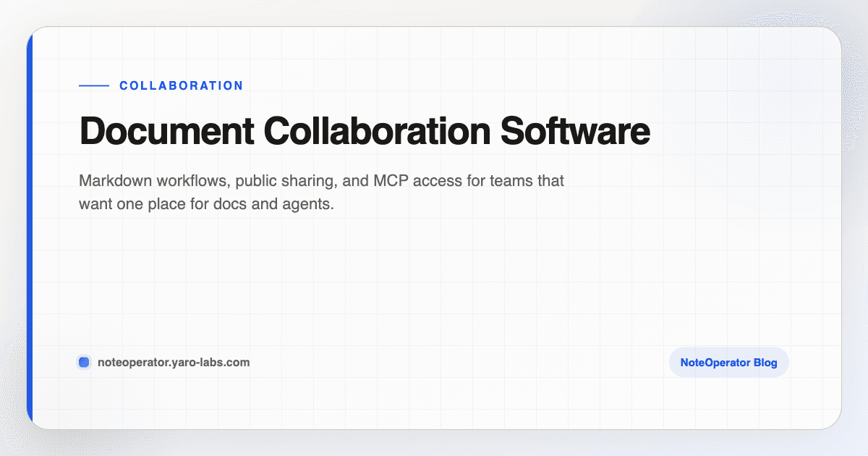
Task: Expand the Document Collaboration Software heading
Action: tap(365, 132)
